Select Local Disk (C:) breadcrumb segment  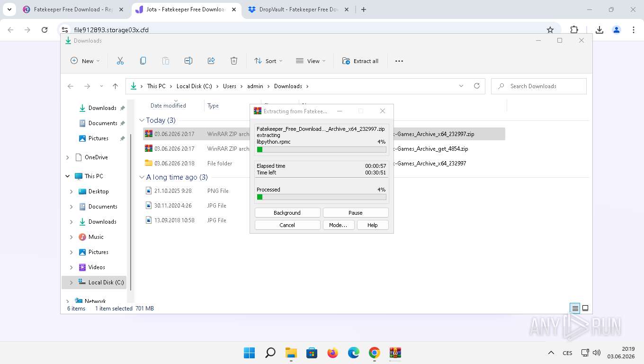pyautogui.click(x=194, y=86)
